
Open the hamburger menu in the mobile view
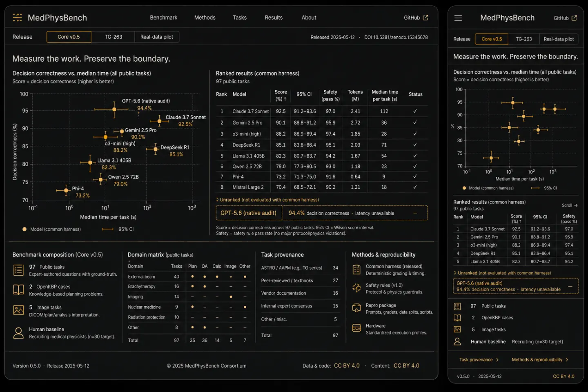[x=458, y=18]
